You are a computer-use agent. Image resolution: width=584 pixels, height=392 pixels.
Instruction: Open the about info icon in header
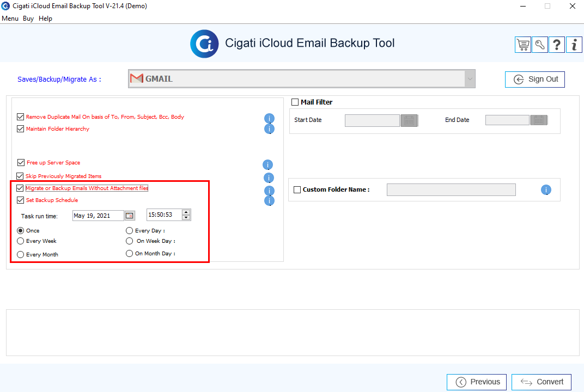(x=574, y=45)
